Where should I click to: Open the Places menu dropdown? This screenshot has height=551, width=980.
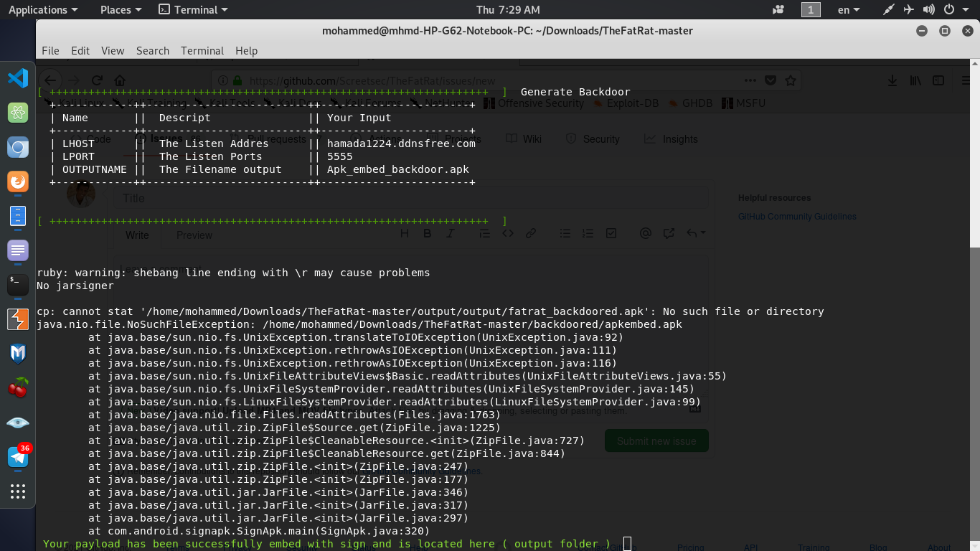[121, 10]
